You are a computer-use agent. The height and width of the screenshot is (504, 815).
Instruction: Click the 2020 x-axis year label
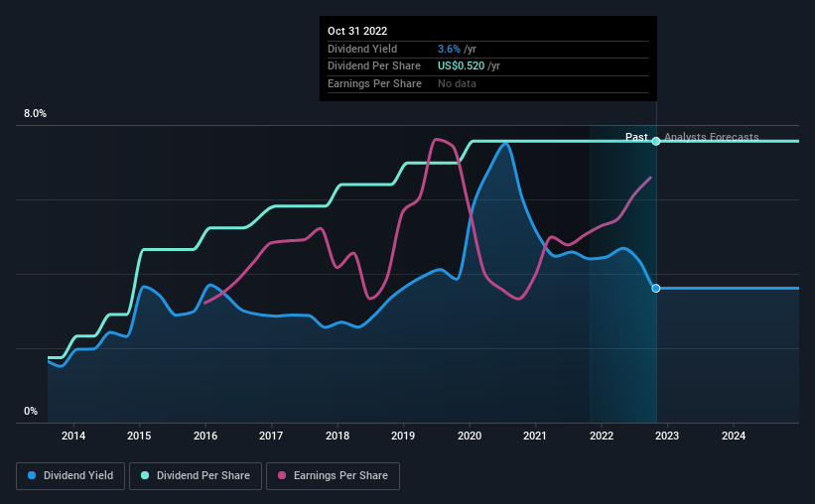tap(470, 436)
